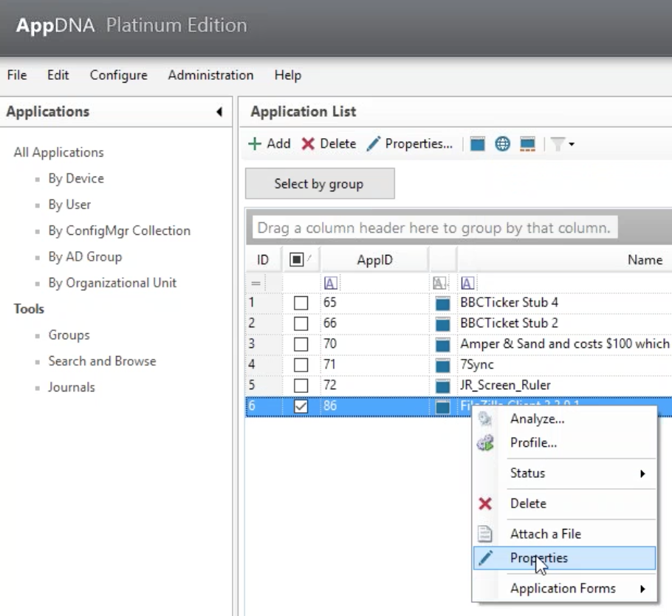This screenshot has height=616, width=672.
Task: Click the green plus Add icon in toolbar
Action: pos(256,144)
